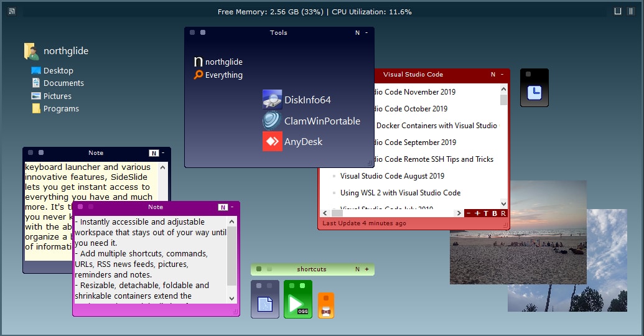Image resolution: width=644 pixels, height=336 pixels.
Task: Click purple Note scrollbar up arrow
Action: [x=231, y=222]
